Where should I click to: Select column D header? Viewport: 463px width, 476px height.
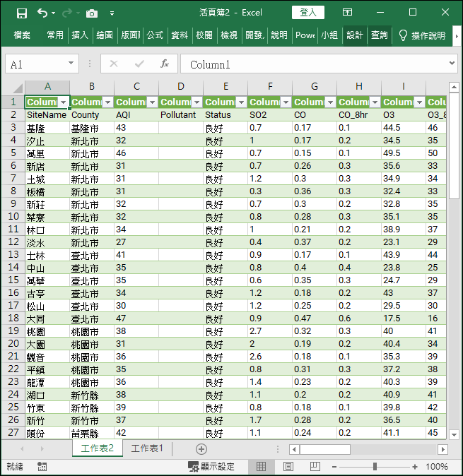181,87
